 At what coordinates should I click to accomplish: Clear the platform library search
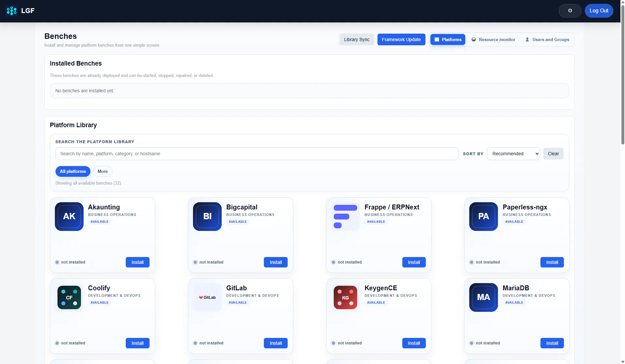553,154
